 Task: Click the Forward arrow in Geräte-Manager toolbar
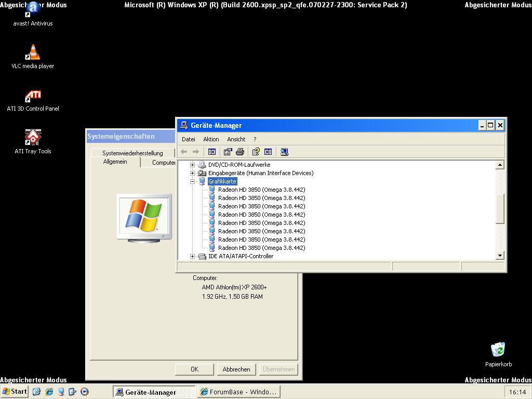[196, 152]
